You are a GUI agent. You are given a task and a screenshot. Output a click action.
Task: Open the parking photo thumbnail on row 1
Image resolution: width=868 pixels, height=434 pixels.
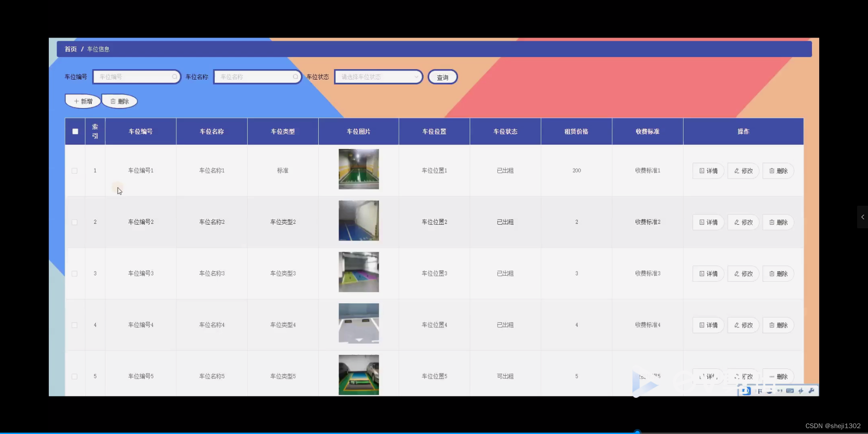point(359,169)
